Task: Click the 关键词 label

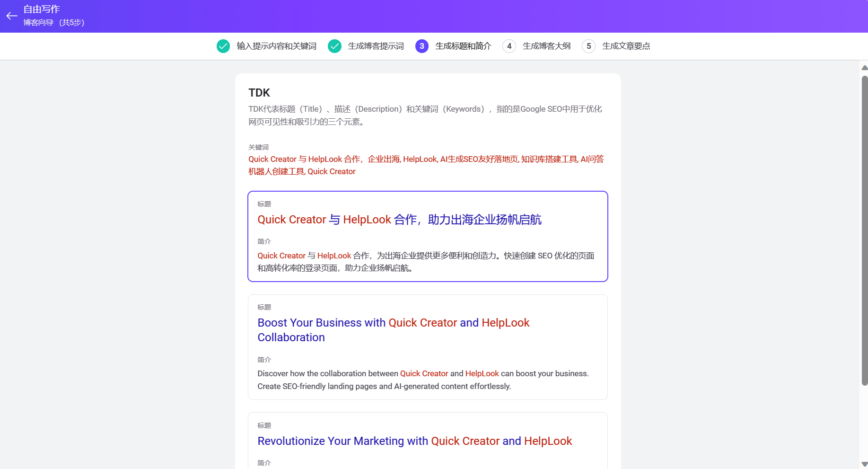Action: point(258,147)
